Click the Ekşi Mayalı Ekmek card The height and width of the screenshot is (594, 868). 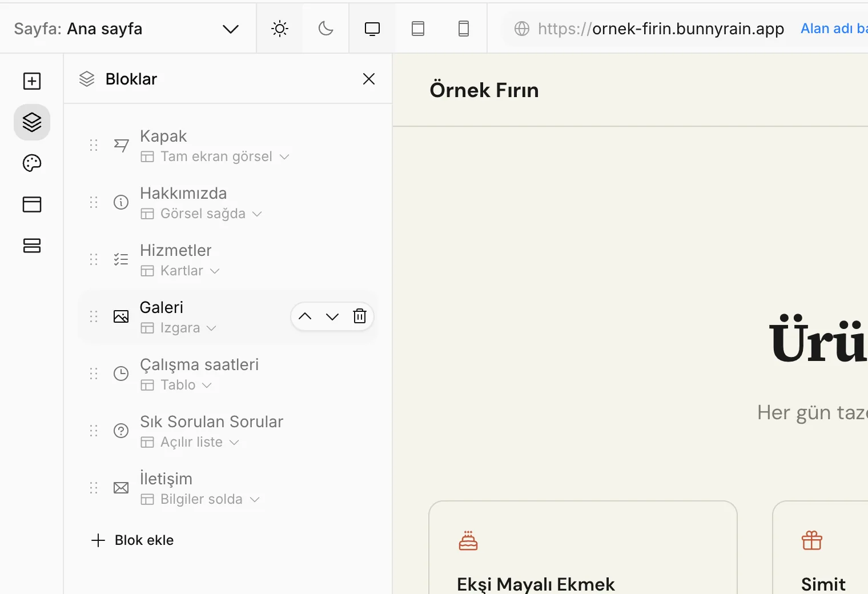[x=583, y=547]
